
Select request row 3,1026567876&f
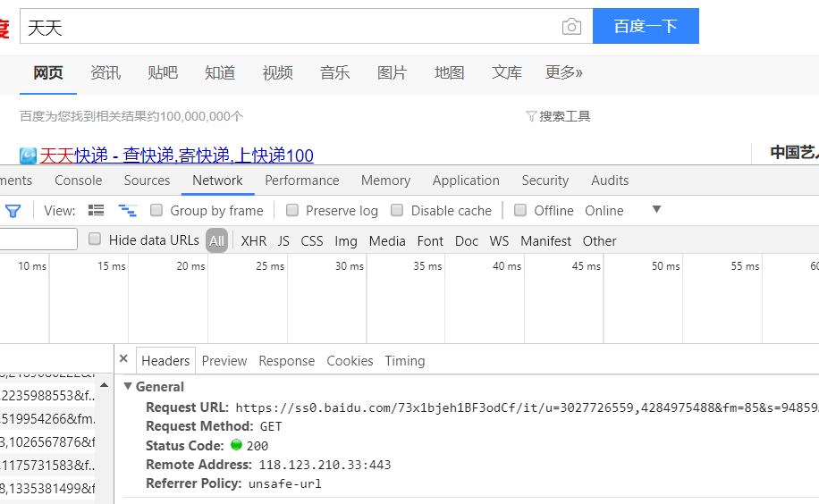pos(47,441)
